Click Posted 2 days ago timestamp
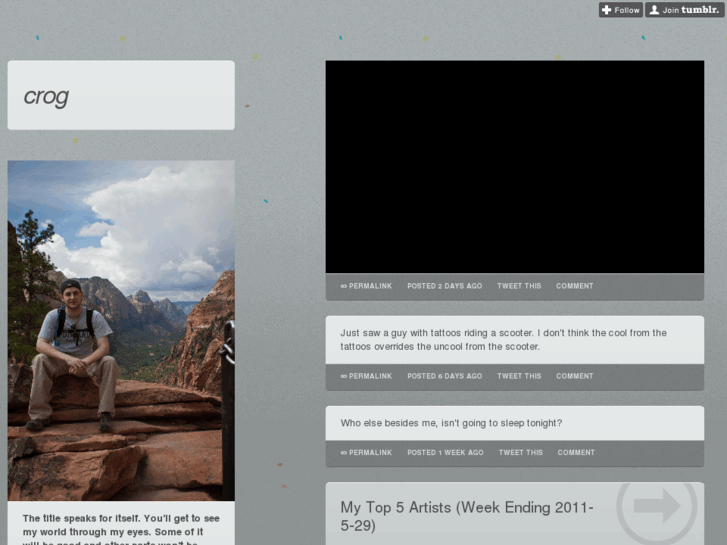This screenshot has height=545, width=727. [445, 286]
